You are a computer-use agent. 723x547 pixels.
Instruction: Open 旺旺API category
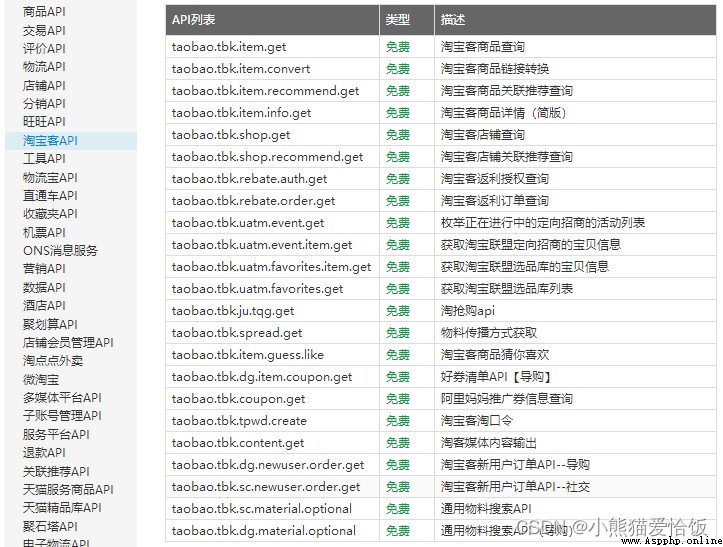click(44, 122)
